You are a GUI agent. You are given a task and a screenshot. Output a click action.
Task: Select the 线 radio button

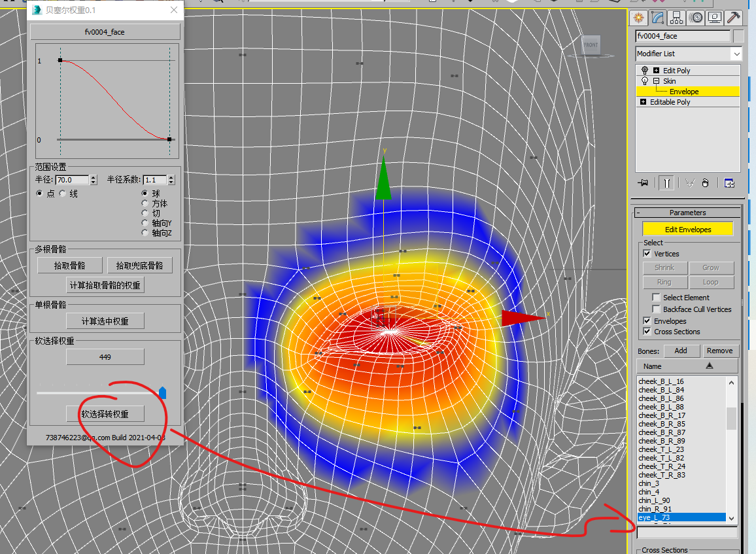(x=63, y=194)
